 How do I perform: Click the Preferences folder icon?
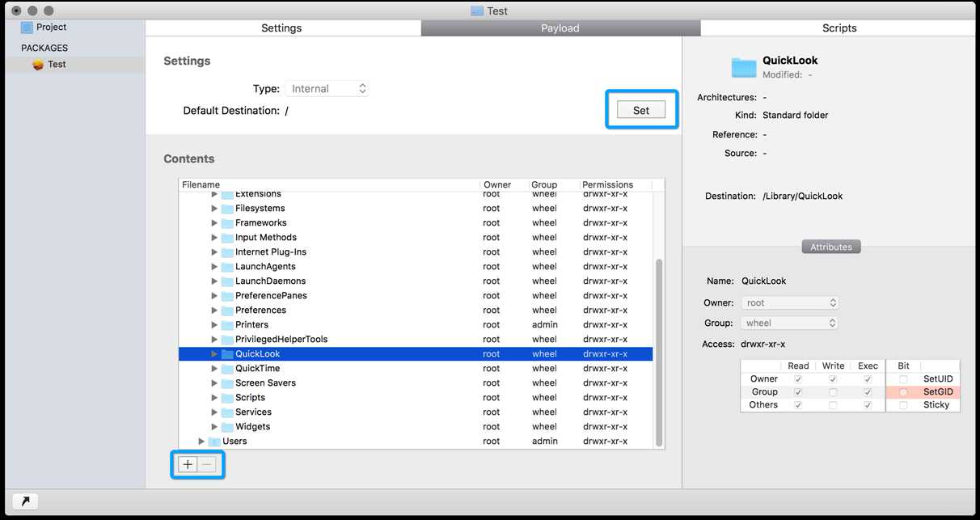click(x=227, y=311)
